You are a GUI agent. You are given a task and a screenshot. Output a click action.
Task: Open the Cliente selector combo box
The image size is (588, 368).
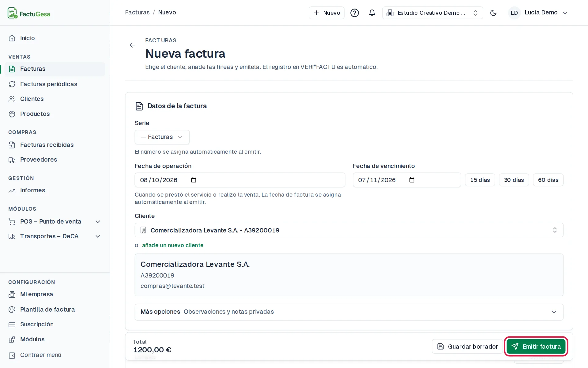(349, 230)
